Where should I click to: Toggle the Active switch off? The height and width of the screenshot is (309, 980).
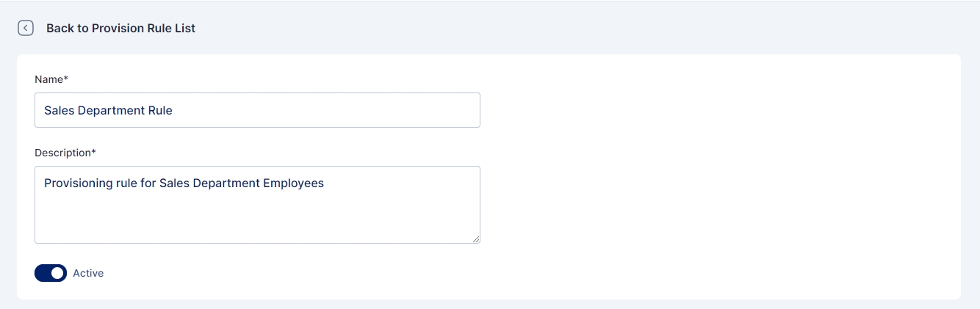point(51,273)
